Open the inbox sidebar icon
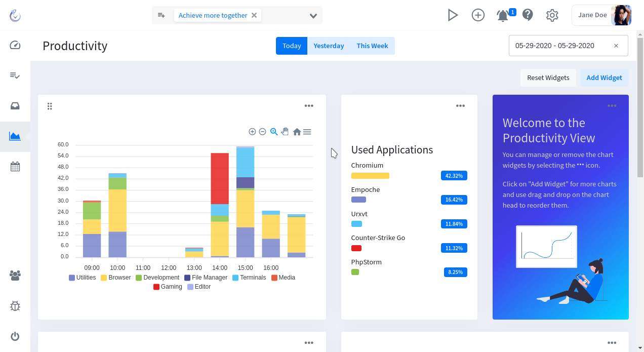 (15, 106)
